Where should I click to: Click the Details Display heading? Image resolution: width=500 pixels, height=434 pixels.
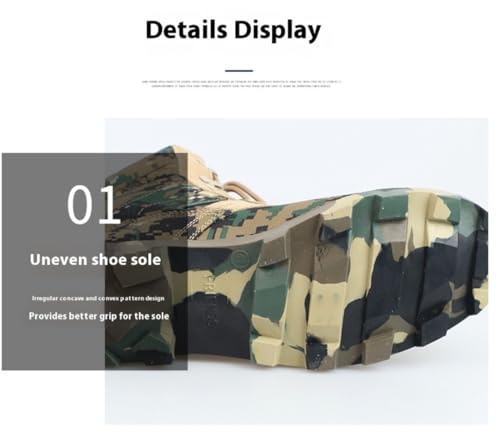[233, 30]
